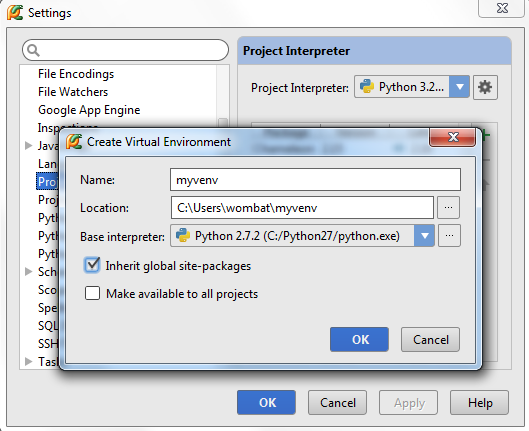Click the Python logo in Base interpreter field
Image resolution: width=529 pixels, height=431 pixels.
click(183, 235)
